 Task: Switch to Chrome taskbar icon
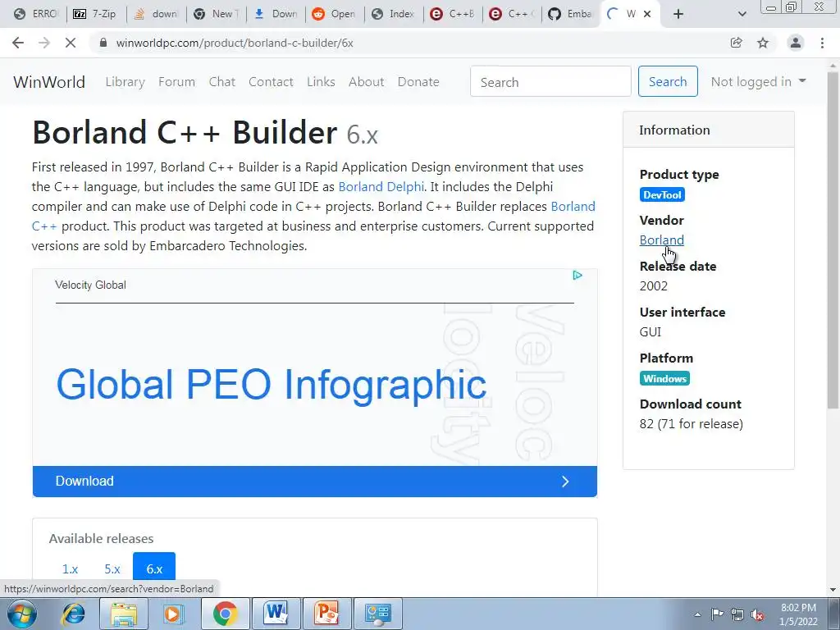coord(226,614)
